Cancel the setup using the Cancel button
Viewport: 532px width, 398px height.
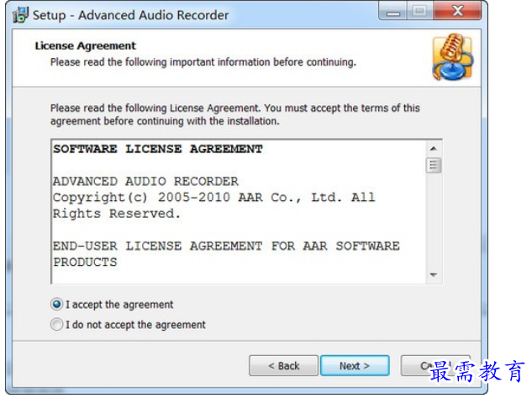pyautogui.click(x=435, y=366)
